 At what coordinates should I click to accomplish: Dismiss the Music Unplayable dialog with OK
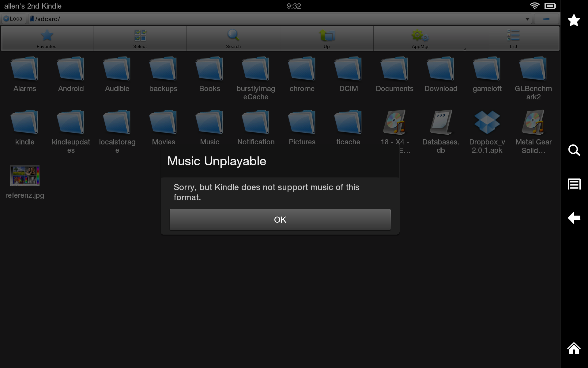coord(280,220)
